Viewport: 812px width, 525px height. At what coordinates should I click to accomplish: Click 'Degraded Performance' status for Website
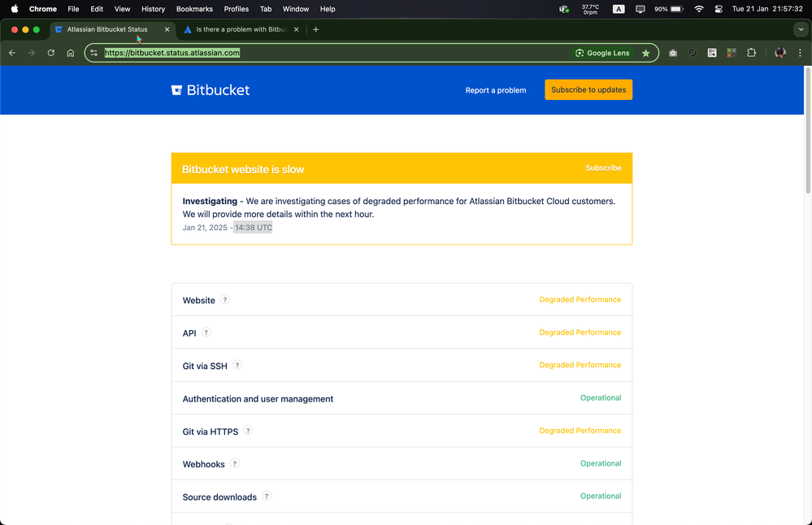(x=580, y=300)
